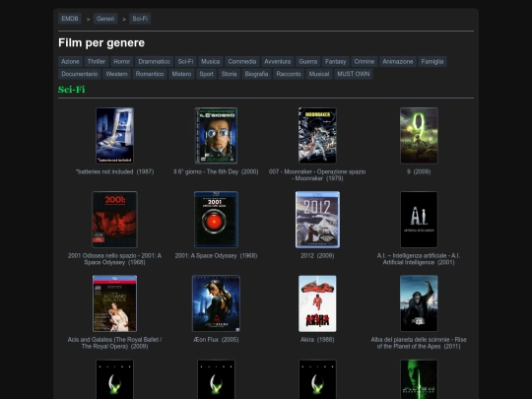
Task: Select the Azione genre tag
Action: (70, 62)
